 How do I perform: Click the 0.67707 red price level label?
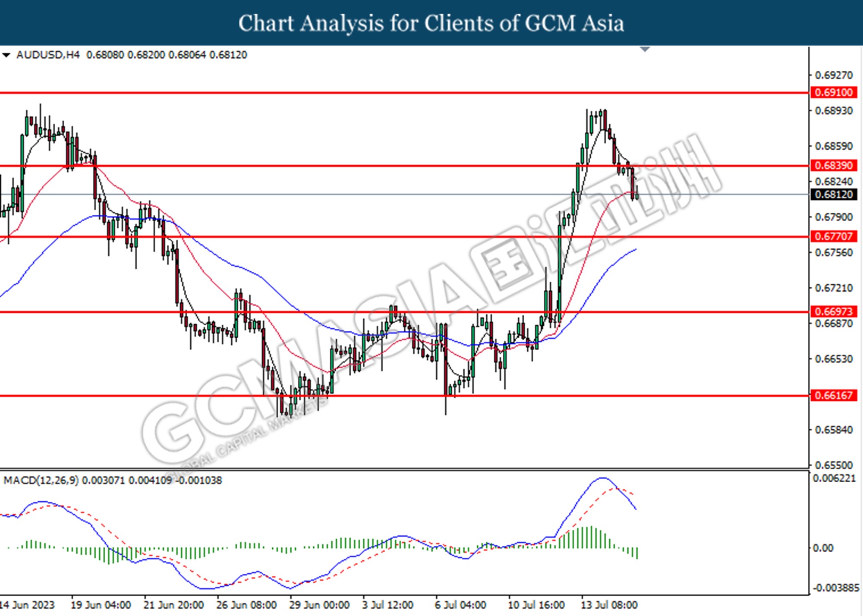pyautogui.click(x=834, y=236)
